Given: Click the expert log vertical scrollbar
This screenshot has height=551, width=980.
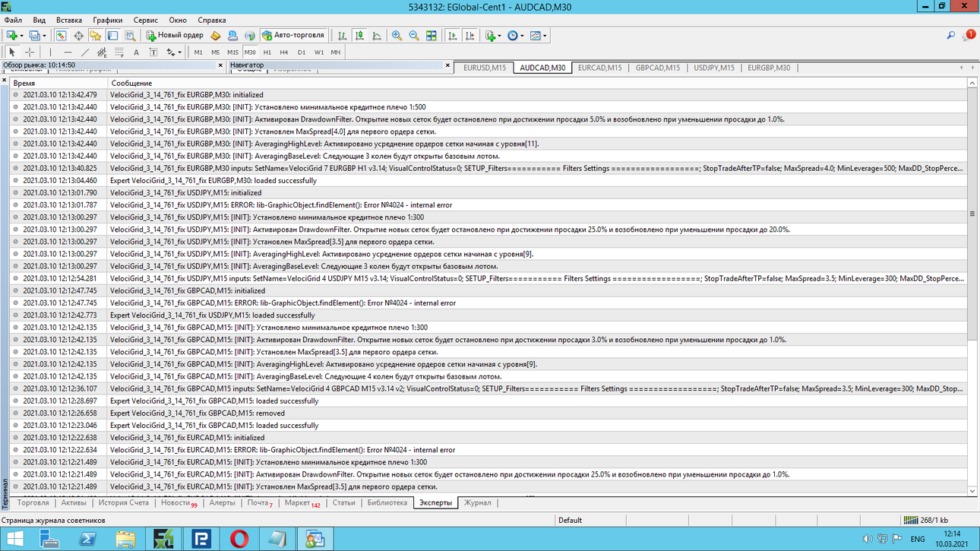Looking at the screenshot, I should point(972,214).
